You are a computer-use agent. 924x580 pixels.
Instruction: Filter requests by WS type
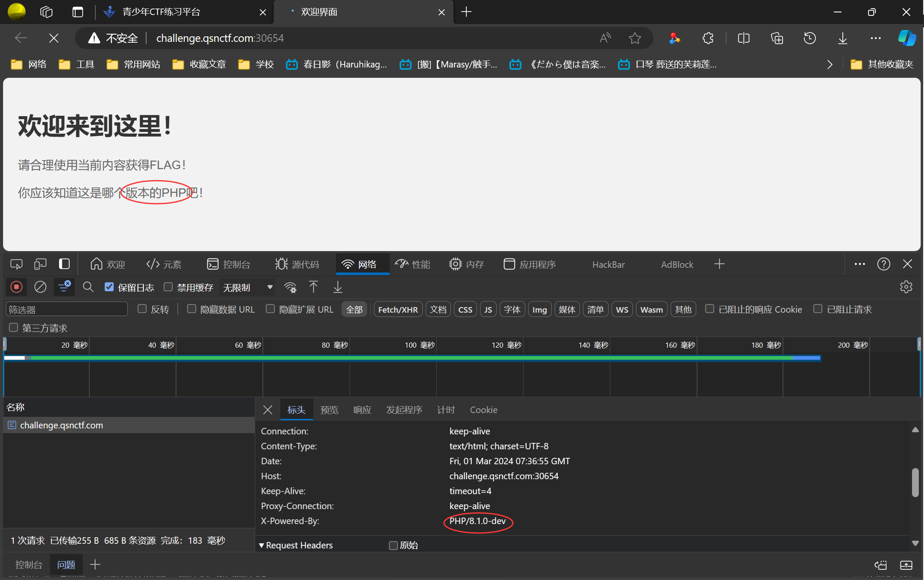click(x=622, y=309)
